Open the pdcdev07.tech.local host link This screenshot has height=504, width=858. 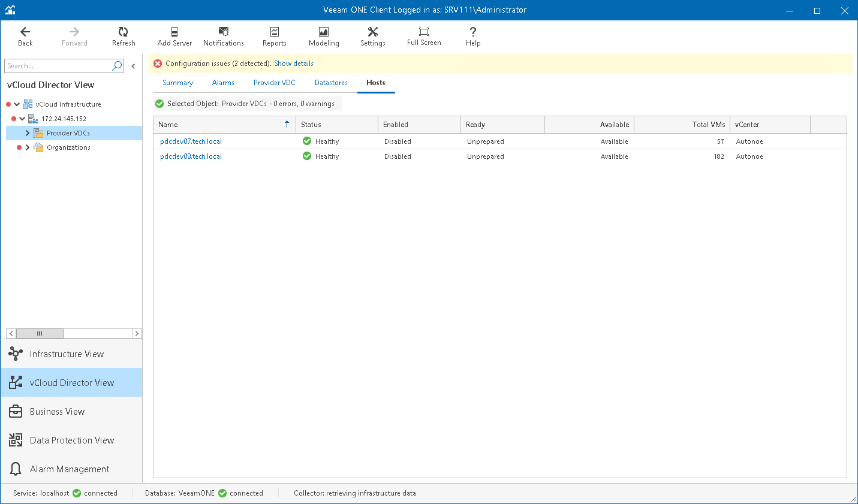[191, 141]
